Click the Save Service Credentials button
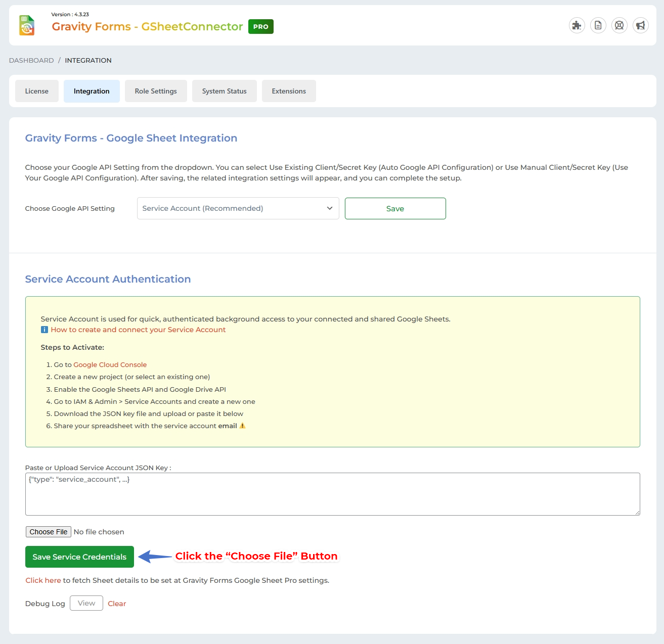664x644 pixels. tap(79, 557)
